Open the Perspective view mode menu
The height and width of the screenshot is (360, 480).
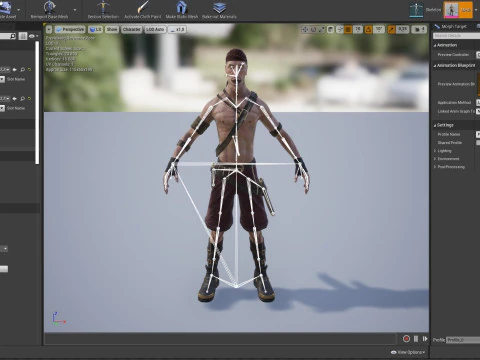tap(70, 29)
